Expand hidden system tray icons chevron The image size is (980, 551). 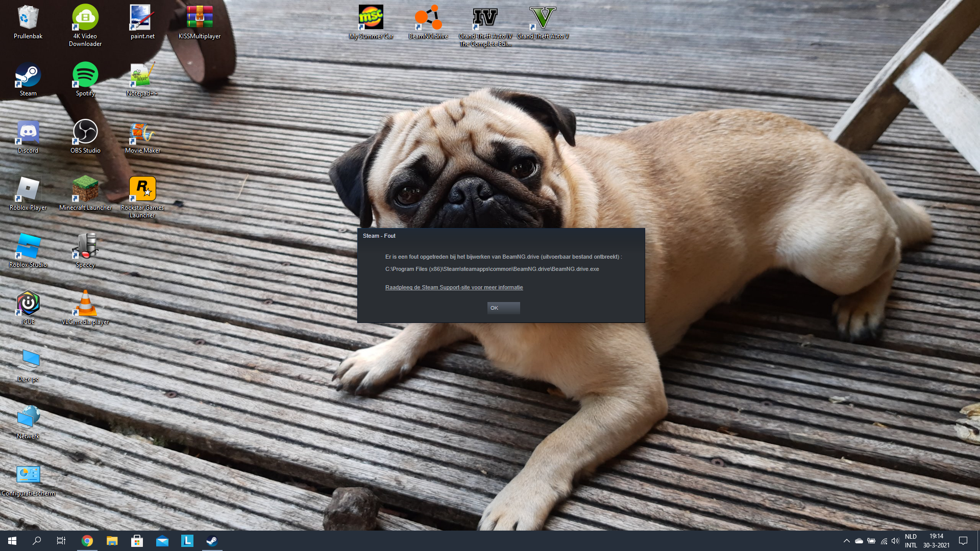pyautogui.click(x=846, y=541)
